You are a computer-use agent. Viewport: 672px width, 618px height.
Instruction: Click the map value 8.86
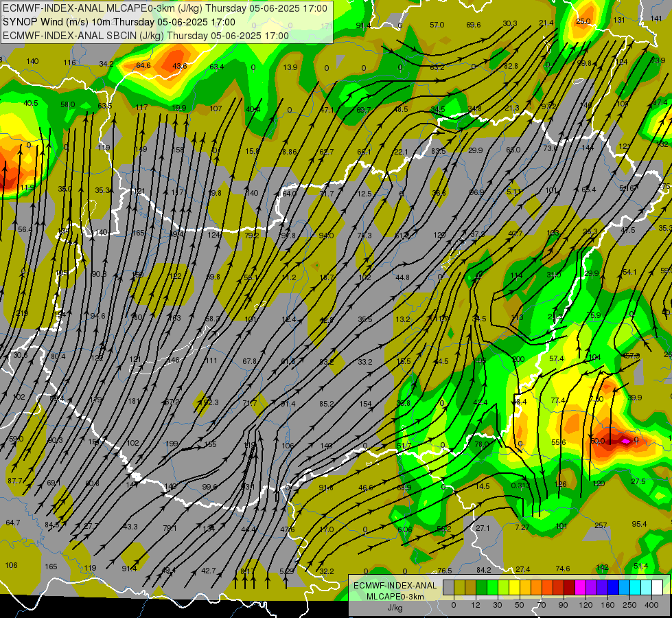click(289, 151)
